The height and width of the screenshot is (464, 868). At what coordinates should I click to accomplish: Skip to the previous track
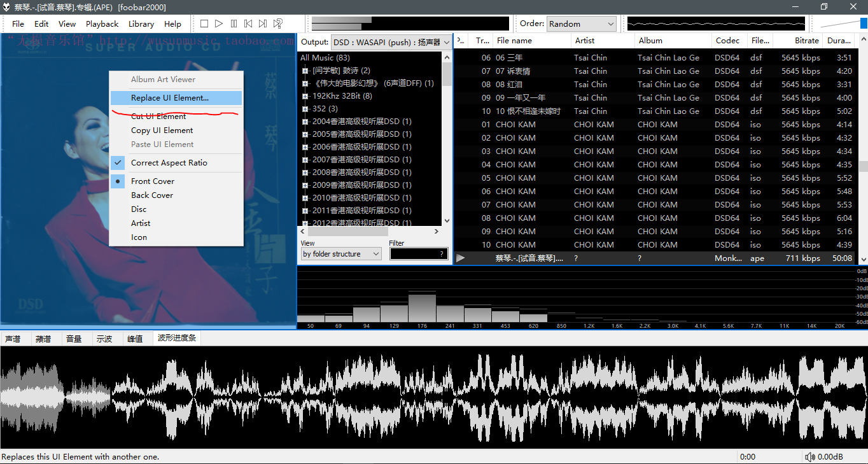(248, 24)
